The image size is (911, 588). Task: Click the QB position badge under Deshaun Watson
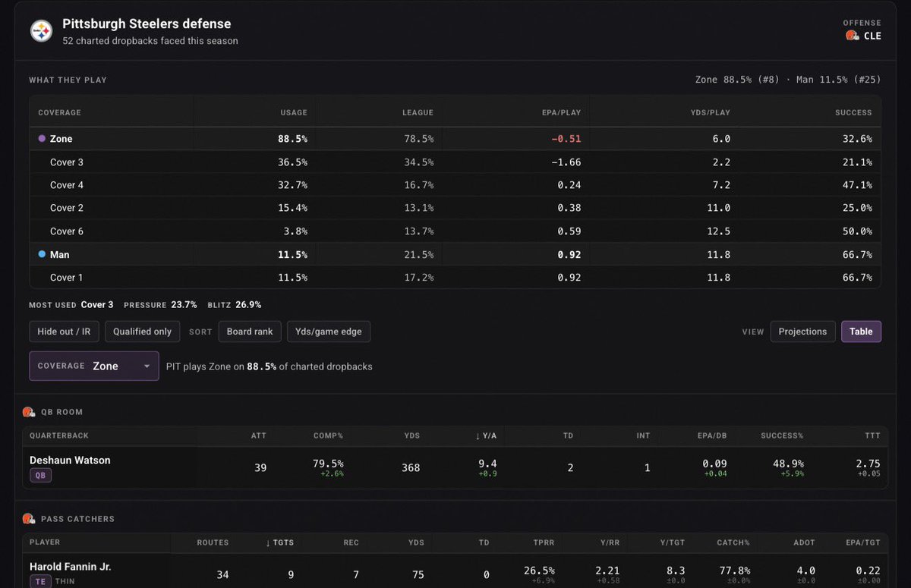(x=39, y=476)
